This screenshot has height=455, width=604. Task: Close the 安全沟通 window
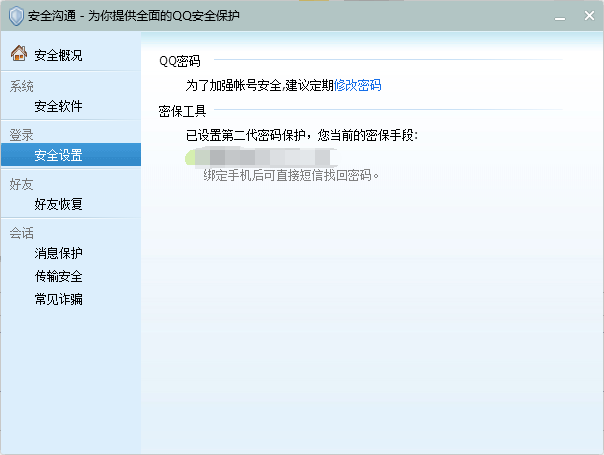(589, 16)
